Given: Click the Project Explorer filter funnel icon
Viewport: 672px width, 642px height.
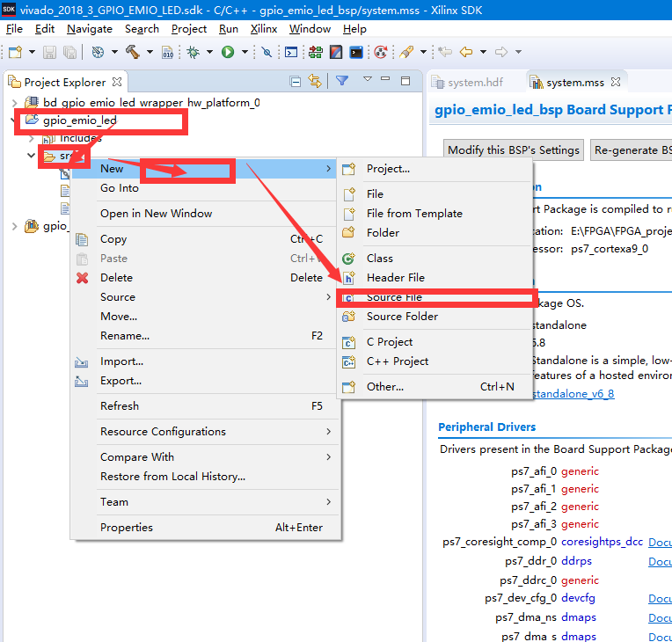Looking at the screenshot, I should tap(342, 81).
